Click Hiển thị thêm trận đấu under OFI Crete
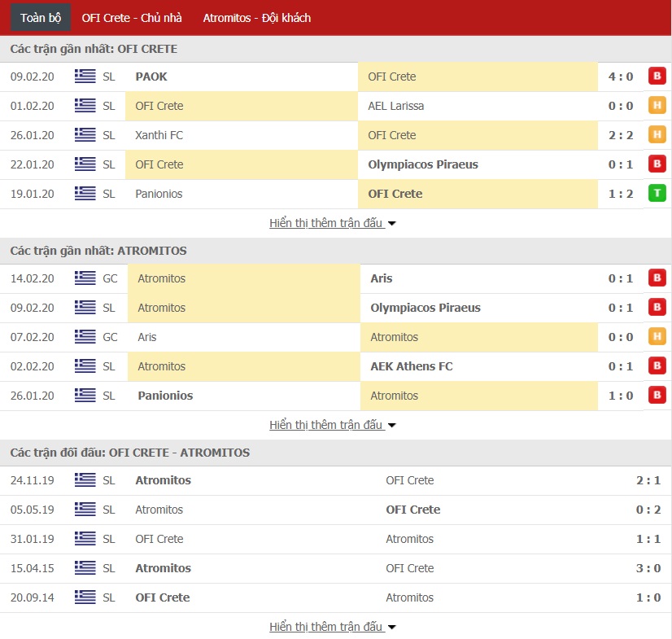Screen dimensions: 672x639 pyautogui.click(x=325, y=223)
